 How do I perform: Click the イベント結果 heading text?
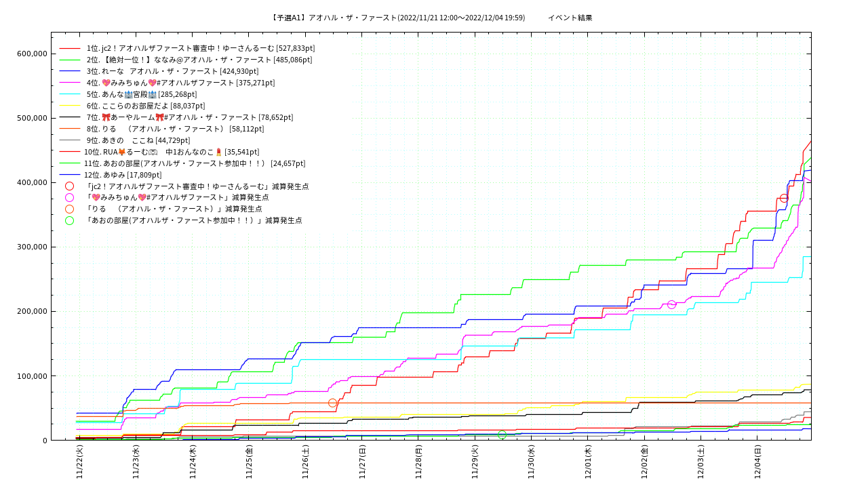coord(570,18)
